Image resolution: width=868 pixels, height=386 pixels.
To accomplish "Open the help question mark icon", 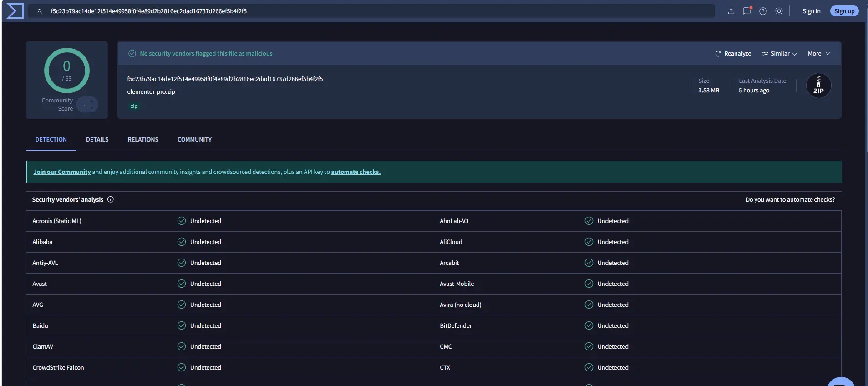I will coord(763,11).
